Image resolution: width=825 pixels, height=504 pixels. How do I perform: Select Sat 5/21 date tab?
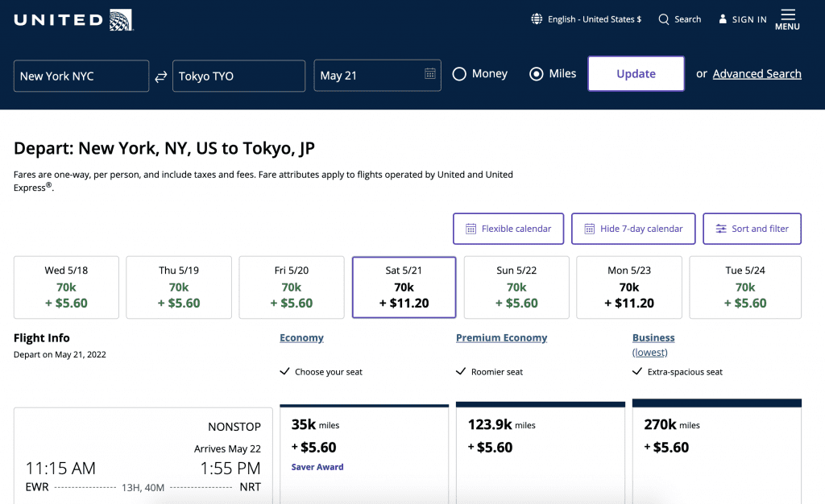404,287
